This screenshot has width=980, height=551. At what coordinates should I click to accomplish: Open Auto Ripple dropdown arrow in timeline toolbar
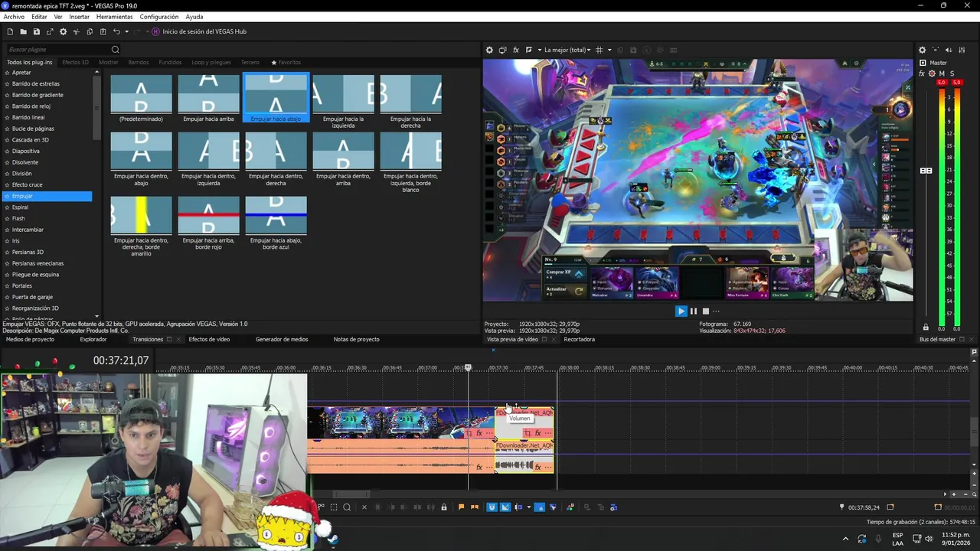(x=528, y=507)
